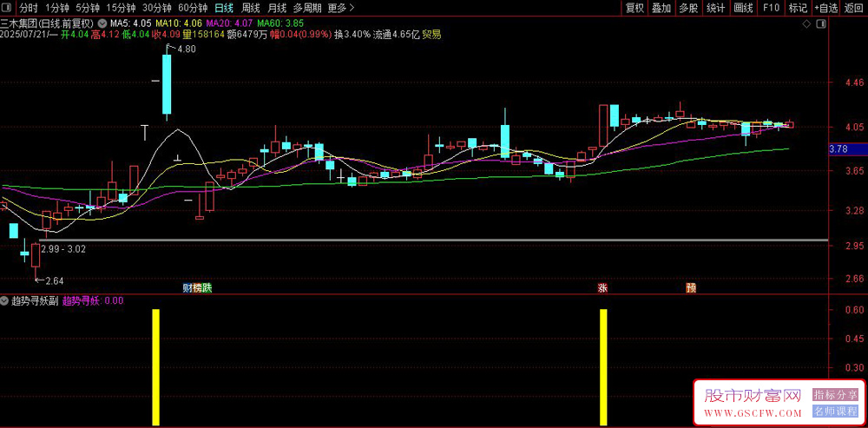Toggle the left sidebar panel icon
Viewport: 868px width, 428px height.
[x=7, y=8]
